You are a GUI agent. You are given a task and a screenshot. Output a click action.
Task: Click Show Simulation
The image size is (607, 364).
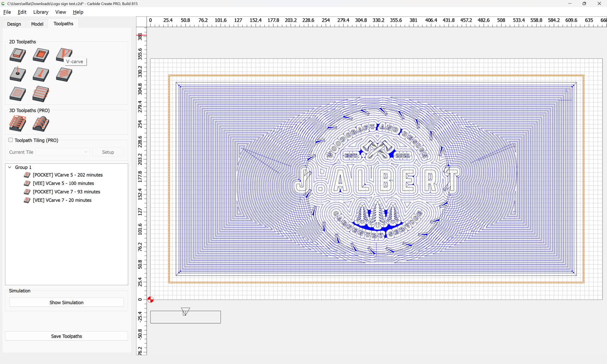click(66, 302)
